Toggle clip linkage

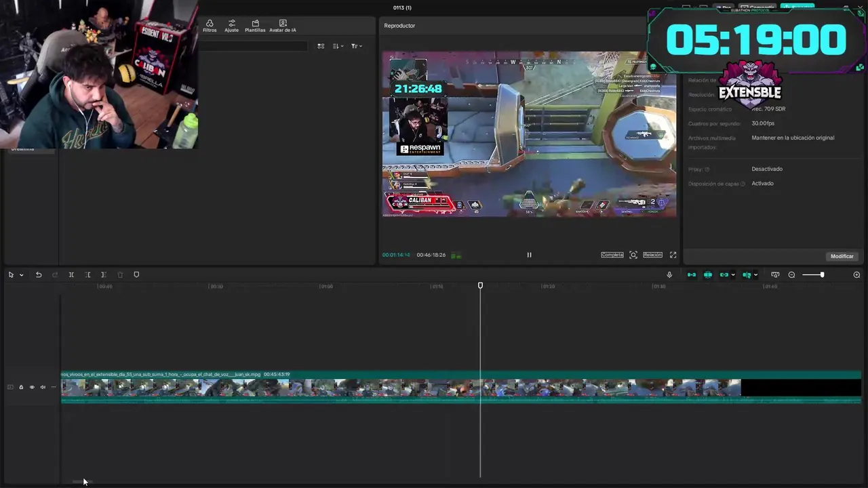(x=724, y=274)
